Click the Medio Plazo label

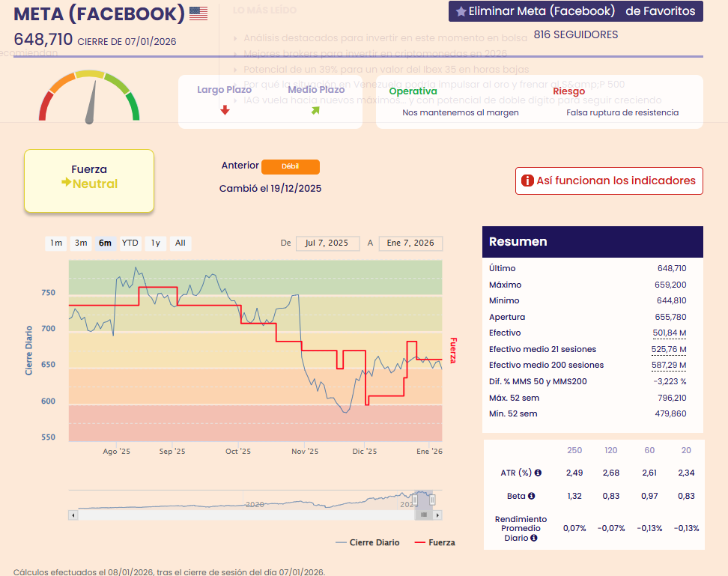pos(316,90)
